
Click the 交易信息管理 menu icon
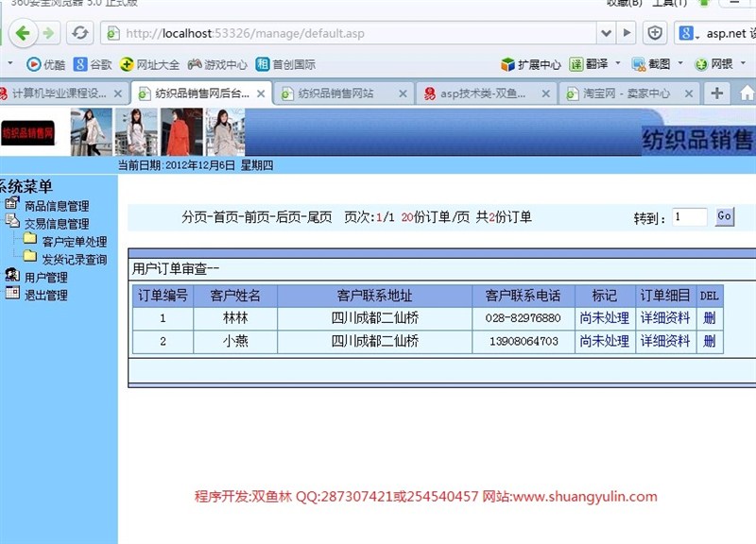tap(12, 221)
